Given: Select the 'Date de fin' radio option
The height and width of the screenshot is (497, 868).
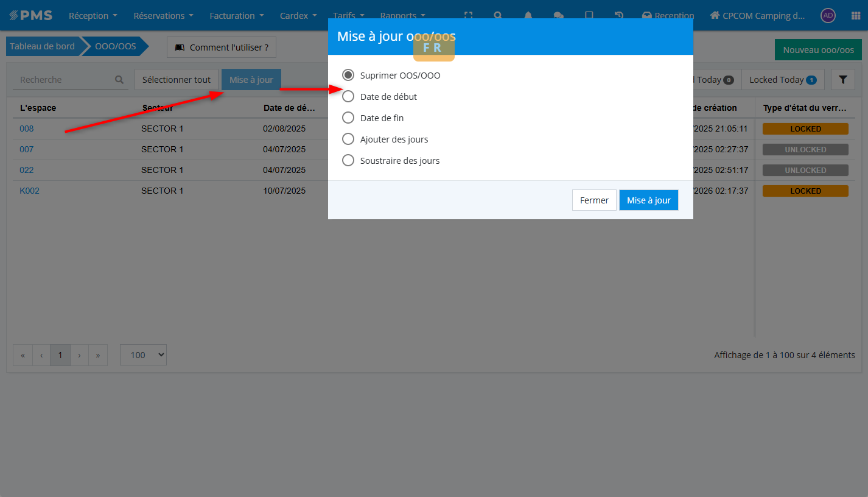Looking at the screenshot, I should coord(348,118).
